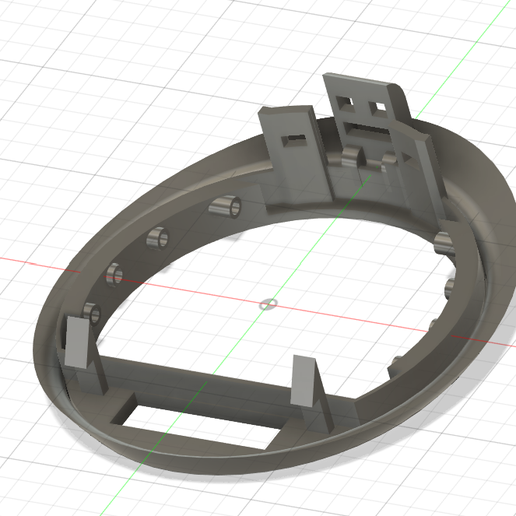The image size is (516, 516).
Task: Select the small slot in the left upright tab
Action: tap(294, 139)
